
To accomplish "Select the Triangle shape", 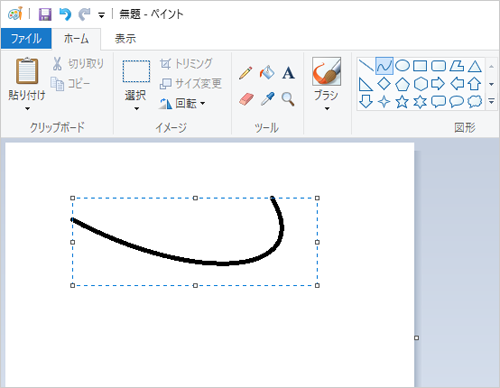I will point(474,66).
